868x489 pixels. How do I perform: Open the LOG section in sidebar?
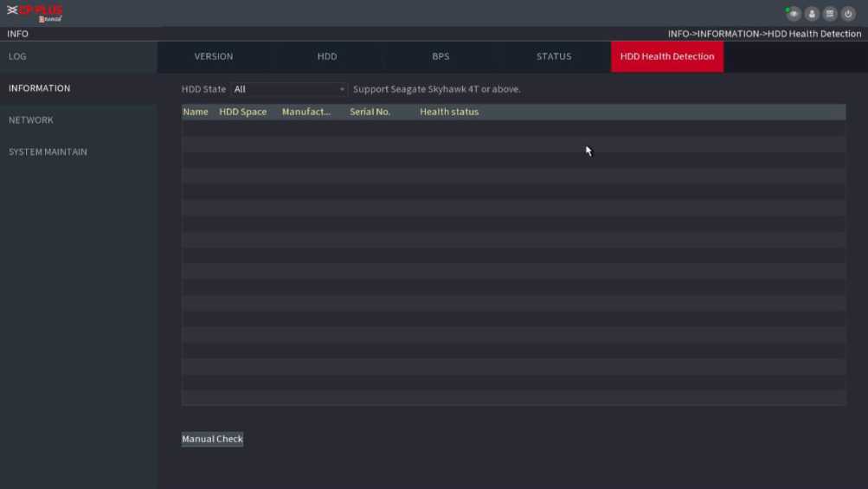click(18, 56)
